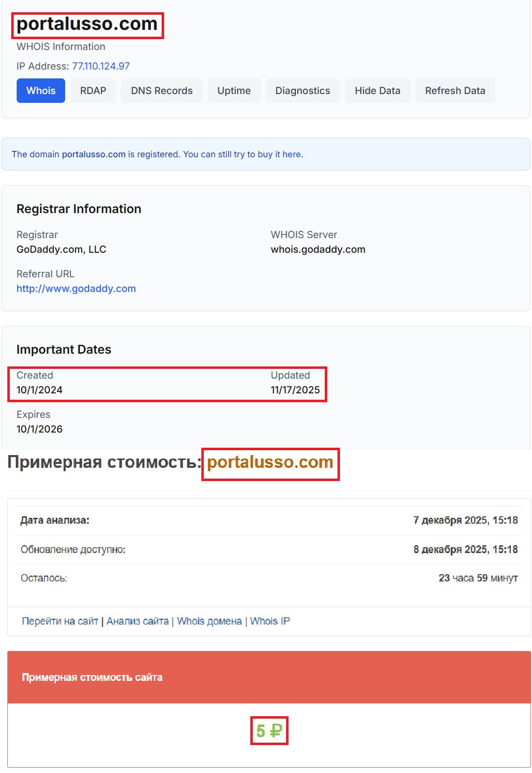Open the GoDaddy referral URL
Screen dimensions: 532x773
click(76, 289)
